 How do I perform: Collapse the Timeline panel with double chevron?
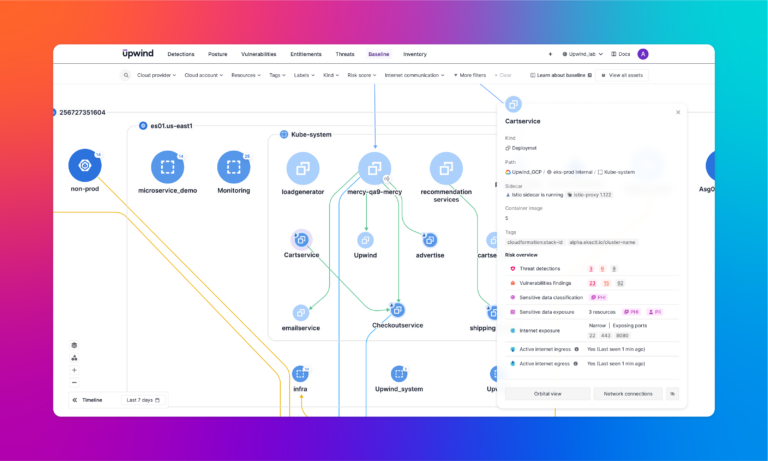click(75, 400)
